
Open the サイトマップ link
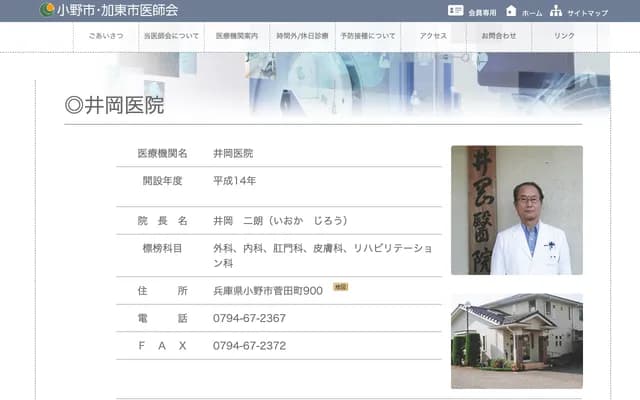coord(588,13)
